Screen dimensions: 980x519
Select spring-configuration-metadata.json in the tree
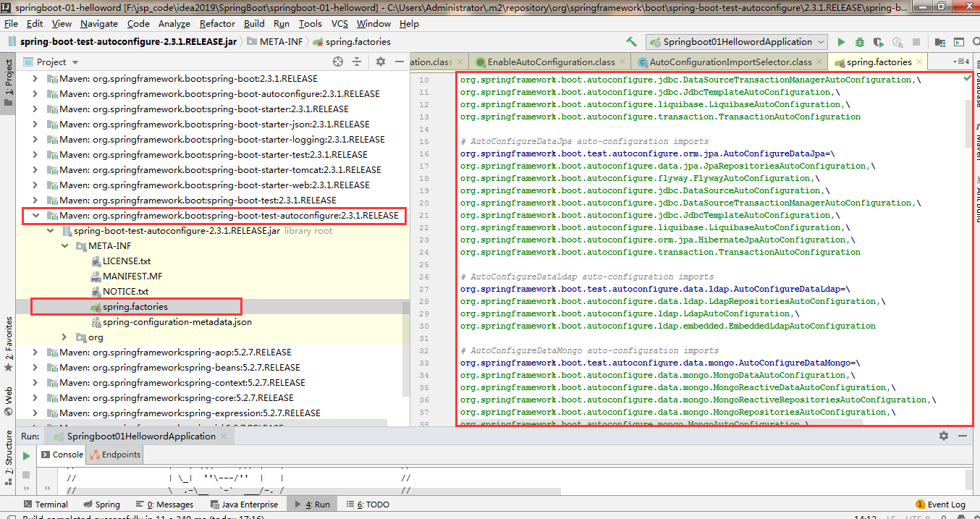[x=177, y=322]
